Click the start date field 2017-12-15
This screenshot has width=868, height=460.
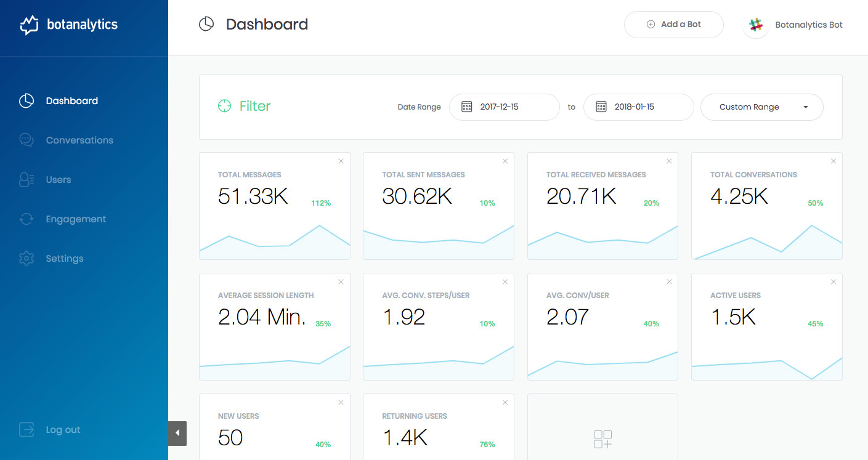[x=505, y=107]
